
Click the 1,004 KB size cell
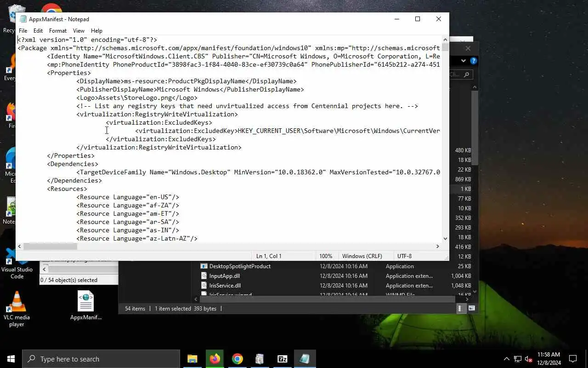[461, 276]
